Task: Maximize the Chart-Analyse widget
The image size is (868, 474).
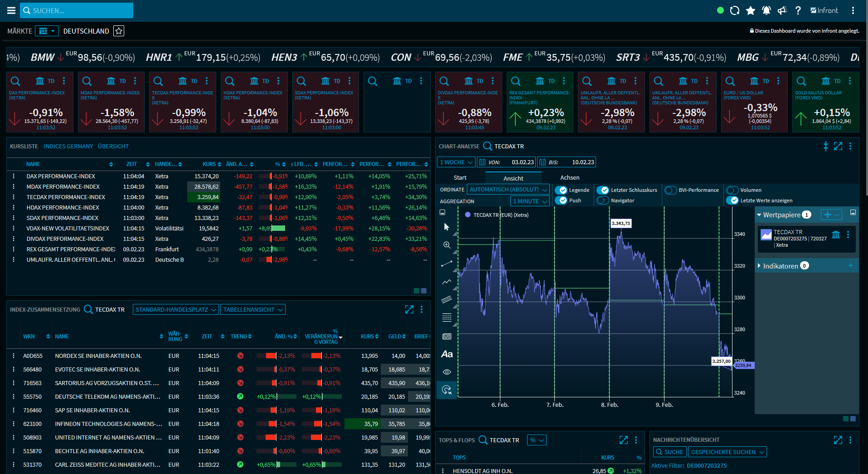Action: pyautogui.click(x=838, y=146)
